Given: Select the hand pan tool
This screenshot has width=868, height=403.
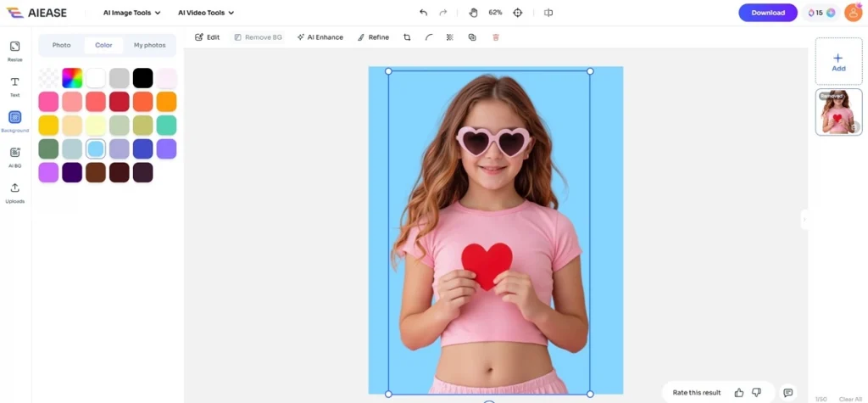Looking at the screenshot, I should pos(473,13).
